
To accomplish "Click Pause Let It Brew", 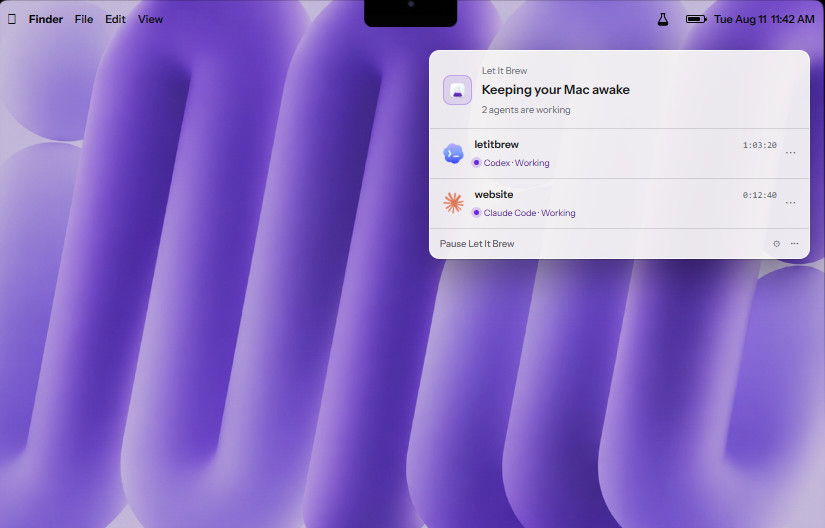I will tap(477, 243).
